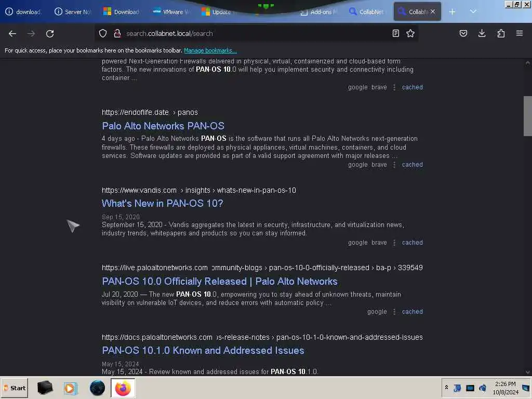Open the network monitor tray icon
This screenshot has height=399, width=532.
point(470,388)
